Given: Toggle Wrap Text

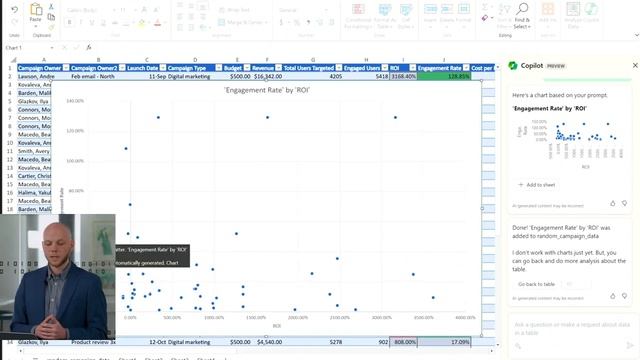Looking at the screenshot, I should pos(234,10).
